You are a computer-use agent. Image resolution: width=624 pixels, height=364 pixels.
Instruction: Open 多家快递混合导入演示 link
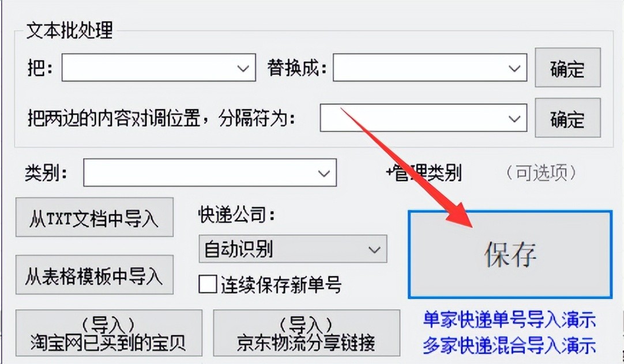(509, 345)
